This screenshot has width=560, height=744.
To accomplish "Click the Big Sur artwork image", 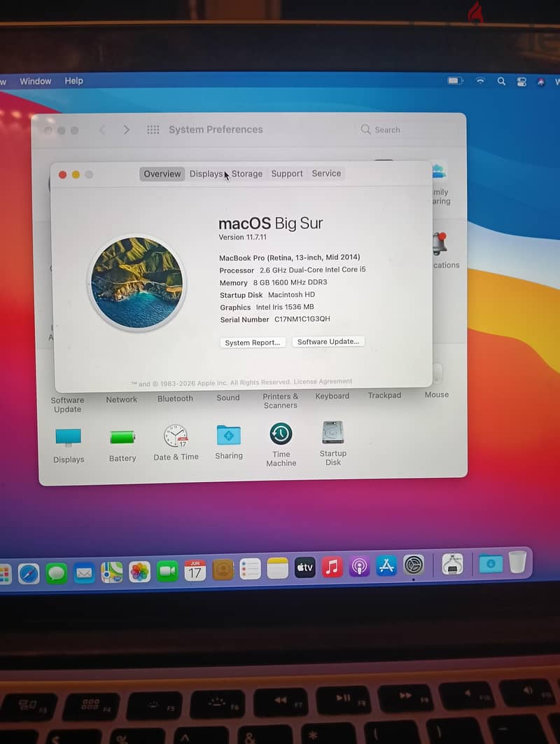I will (137, 283).
